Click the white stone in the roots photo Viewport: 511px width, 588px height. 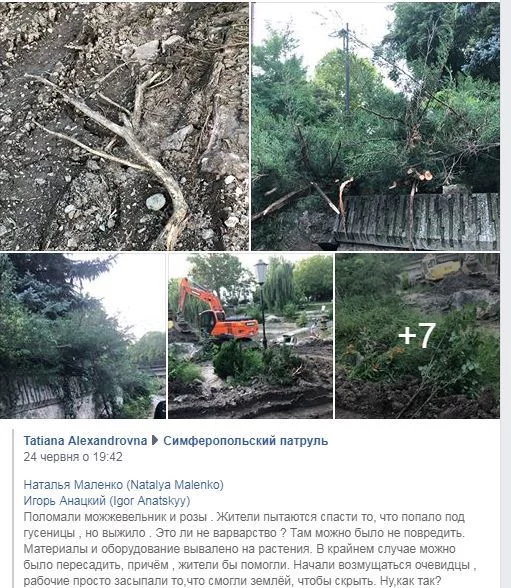pos(156,202)
